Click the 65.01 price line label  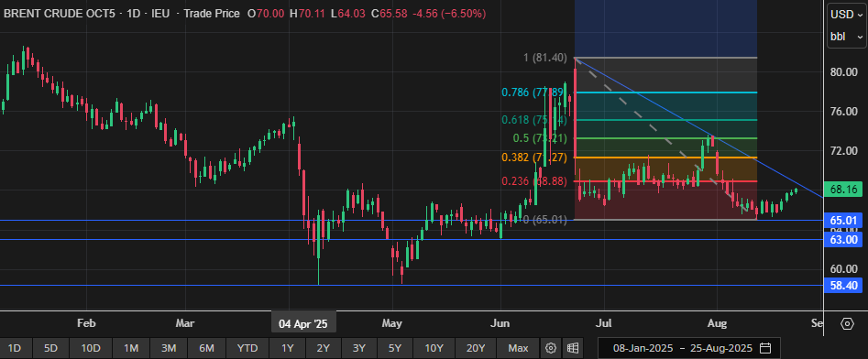(843, 220)
